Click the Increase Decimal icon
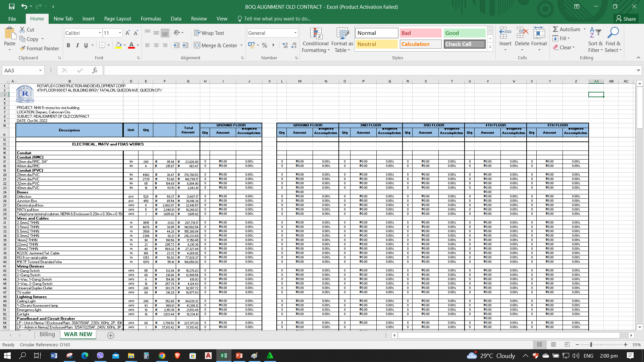Screen dimensions: 644x362 click(x=285, y=45)
